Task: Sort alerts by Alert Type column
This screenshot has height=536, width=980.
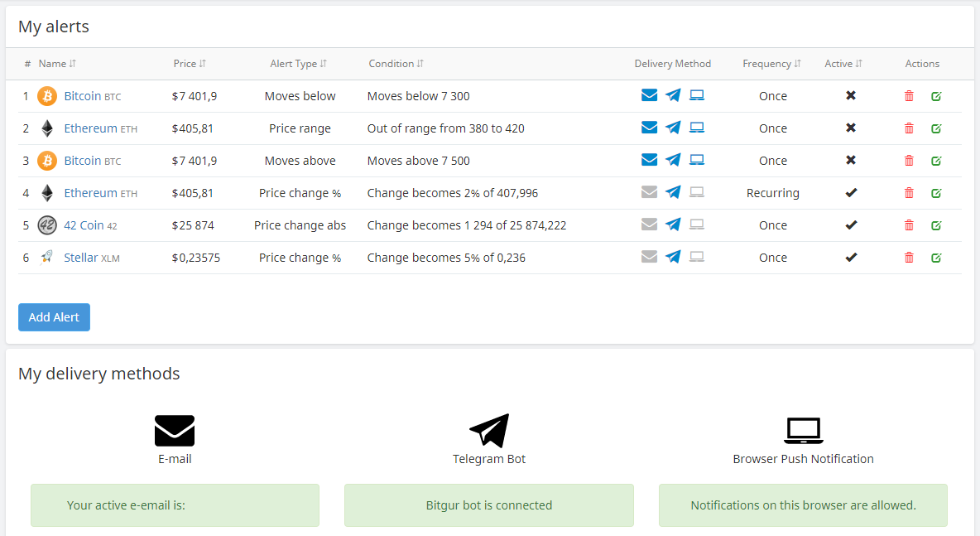Action: point(298,64)
